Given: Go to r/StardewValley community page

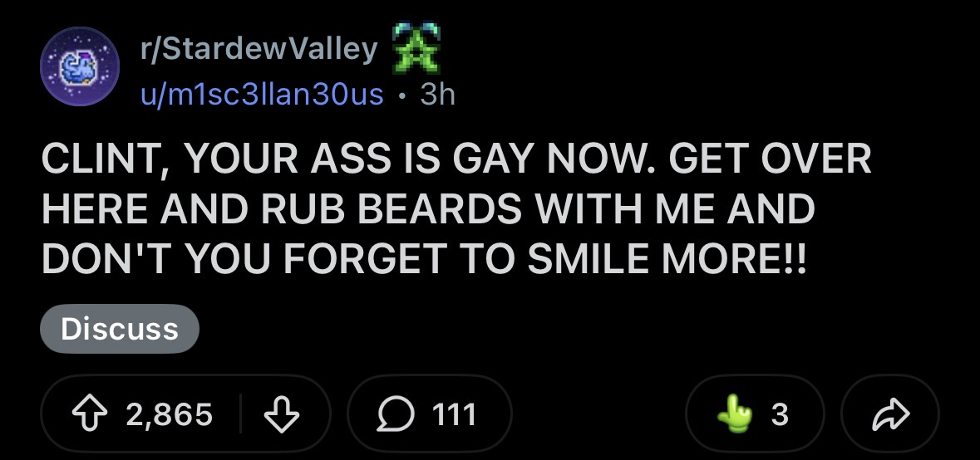Looking at the screenshot, I should 259,50.
